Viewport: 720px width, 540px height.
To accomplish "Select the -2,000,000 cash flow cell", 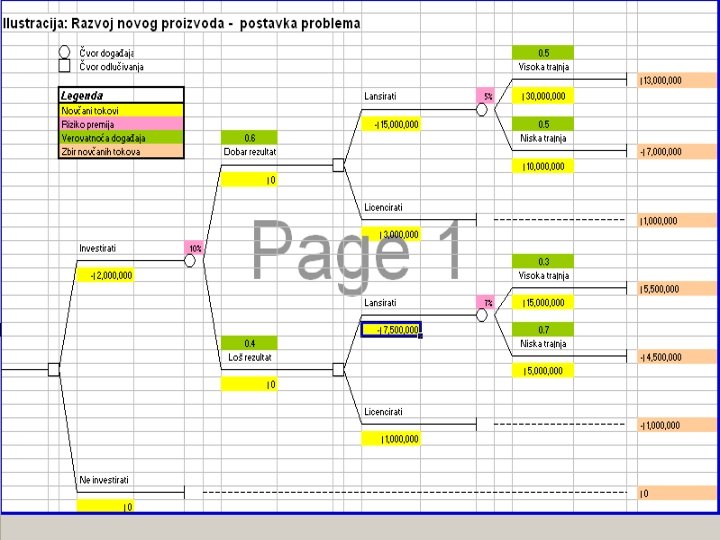I will pyautogui.click(x=105, y=276).
